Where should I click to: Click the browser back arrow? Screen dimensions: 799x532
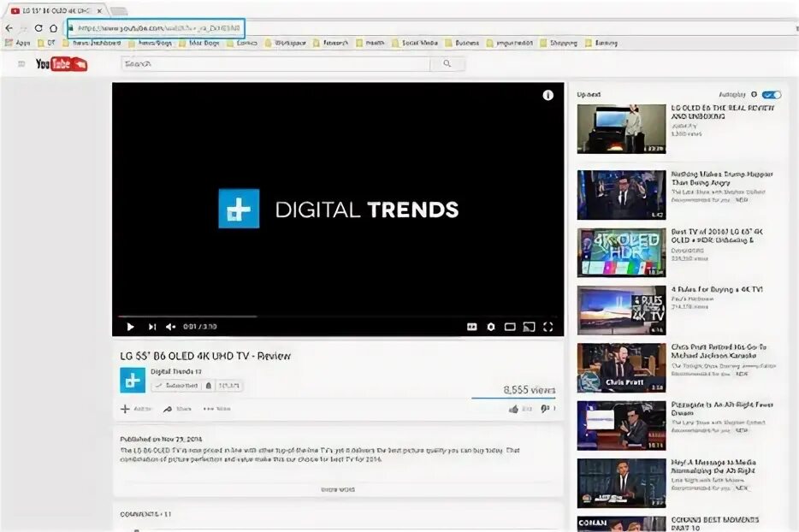click(x=9, y=28)
